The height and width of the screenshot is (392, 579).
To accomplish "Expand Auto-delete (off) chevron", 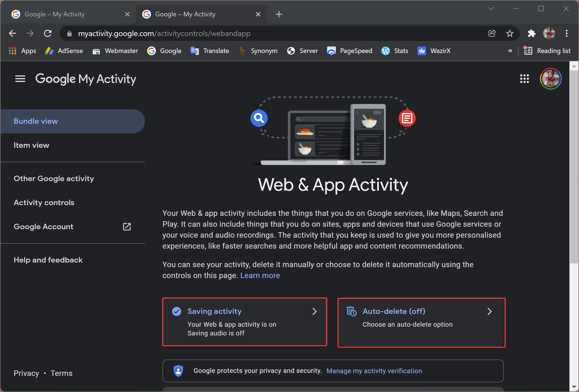I will [x=490, y=311].
